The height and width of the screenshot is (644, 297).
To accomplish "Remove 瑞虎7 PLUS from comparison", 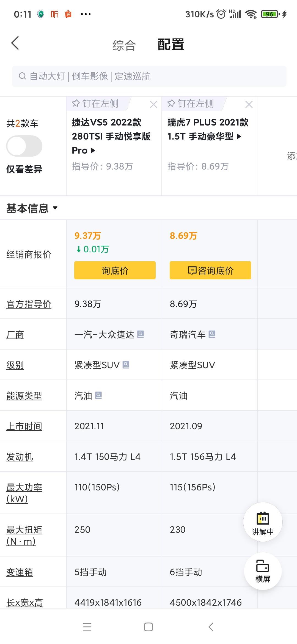I will (249, 104).
